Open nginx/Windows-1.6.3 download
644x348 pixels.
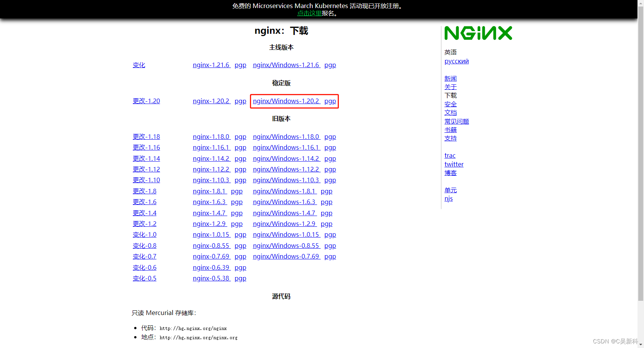(x=284, y=202)
